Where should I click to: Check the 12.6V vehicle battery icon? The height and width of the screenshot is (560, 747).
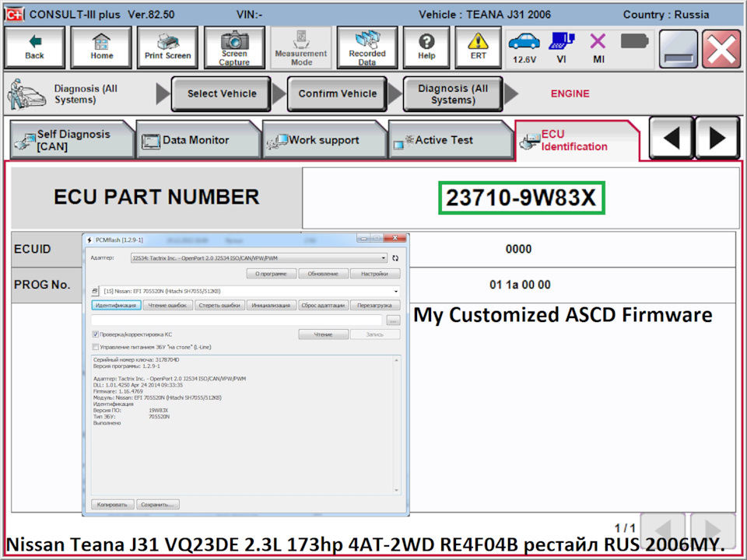pyautogui.click(x=524, y=47)
